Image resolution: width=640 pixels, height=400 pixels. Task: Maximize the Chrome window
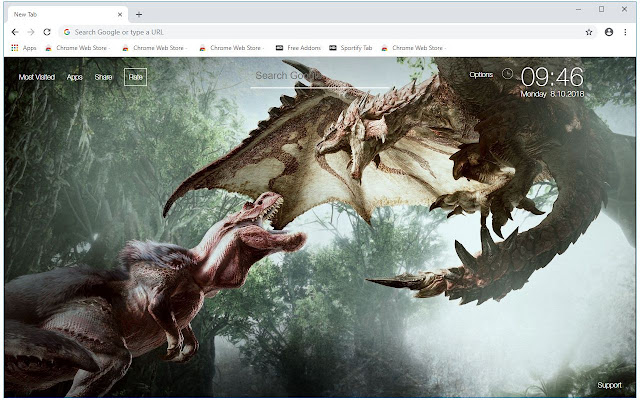pyautogui.click(x=601, y=9)
